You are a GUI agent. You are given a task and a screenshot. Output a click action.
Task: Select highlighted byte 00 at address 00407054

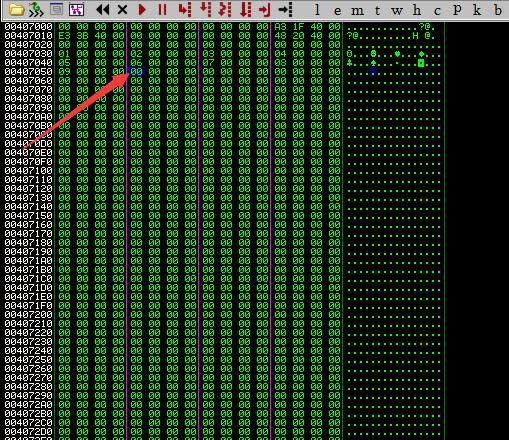click(x=136, y=71)
